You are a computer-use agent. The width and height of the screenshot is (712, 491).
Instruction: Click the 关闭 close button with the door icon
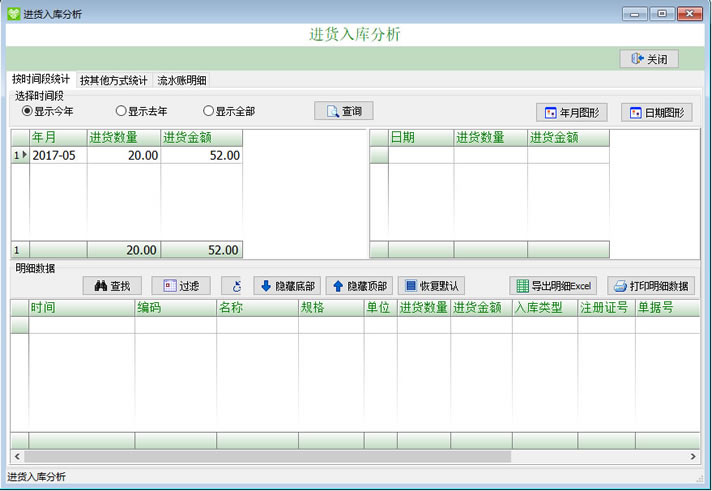click(x=649, y=59)
